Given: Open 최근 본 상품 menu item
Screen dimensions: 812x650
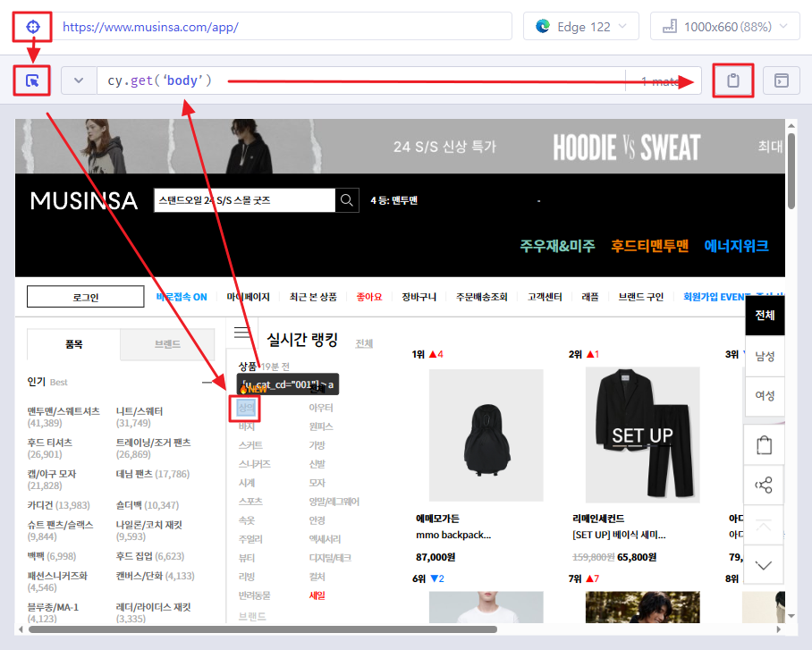Looking at the screenshot, I should [313, 297].
